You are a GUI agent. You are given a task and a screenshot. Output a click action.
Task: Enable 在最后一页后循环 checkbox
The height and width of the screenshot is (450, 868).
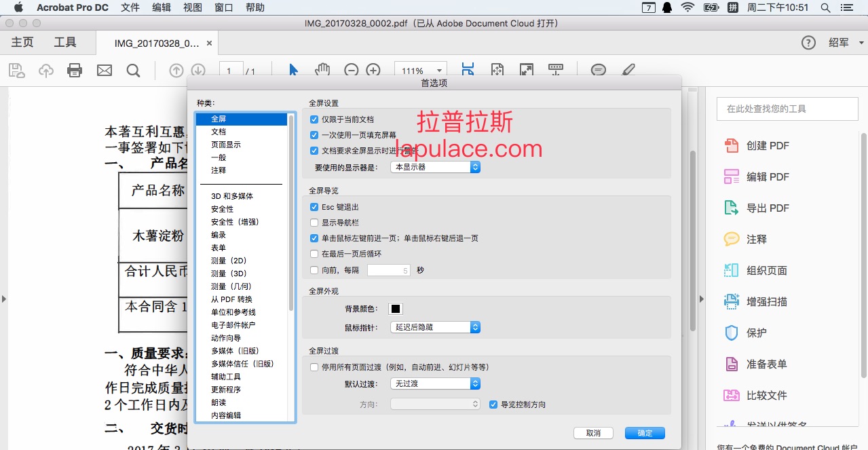click(x=314, y=254)
